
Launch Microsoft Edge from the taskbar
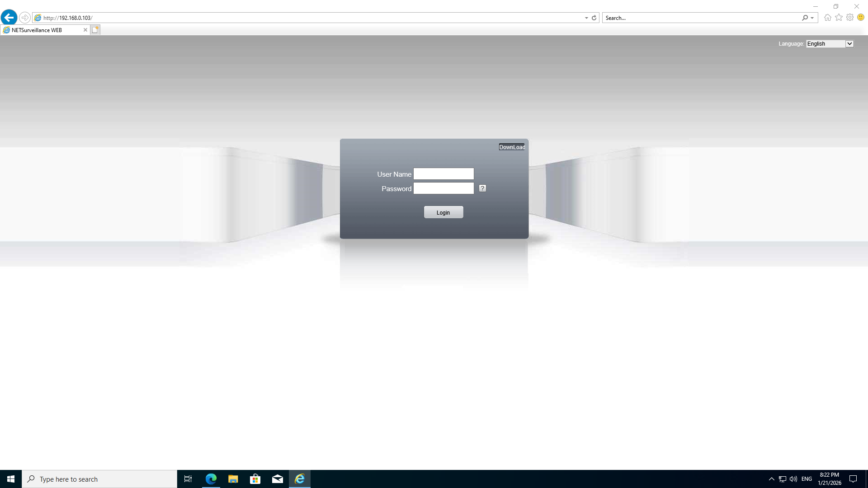point(211,479)
